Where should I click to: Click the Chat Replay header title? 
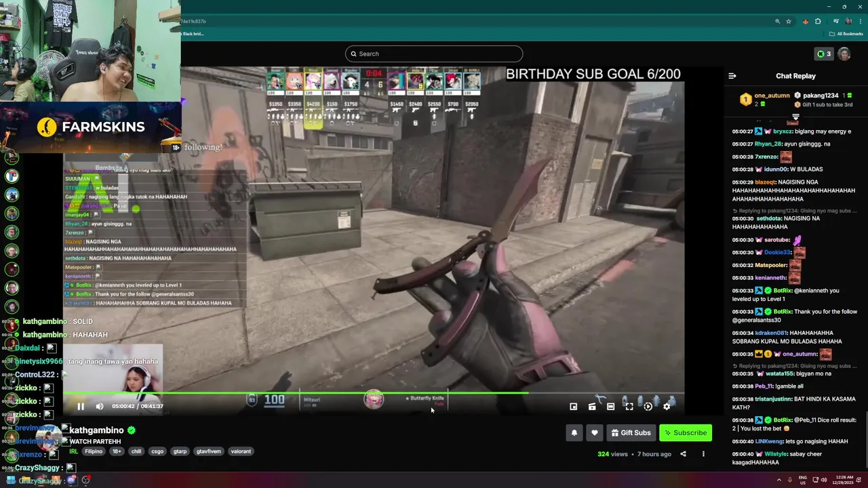pos(795,76)
